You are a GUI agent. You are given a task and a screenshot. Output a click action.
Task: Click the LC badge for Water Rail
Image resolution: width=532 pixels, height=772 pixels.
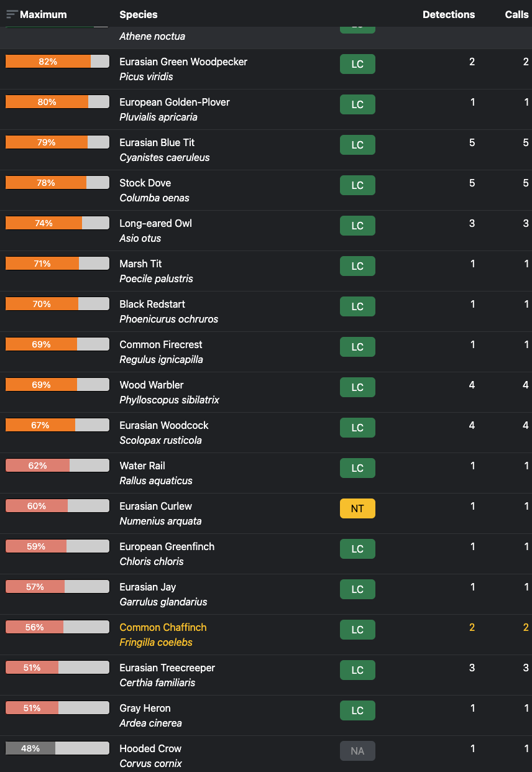(x=357, y=468)
